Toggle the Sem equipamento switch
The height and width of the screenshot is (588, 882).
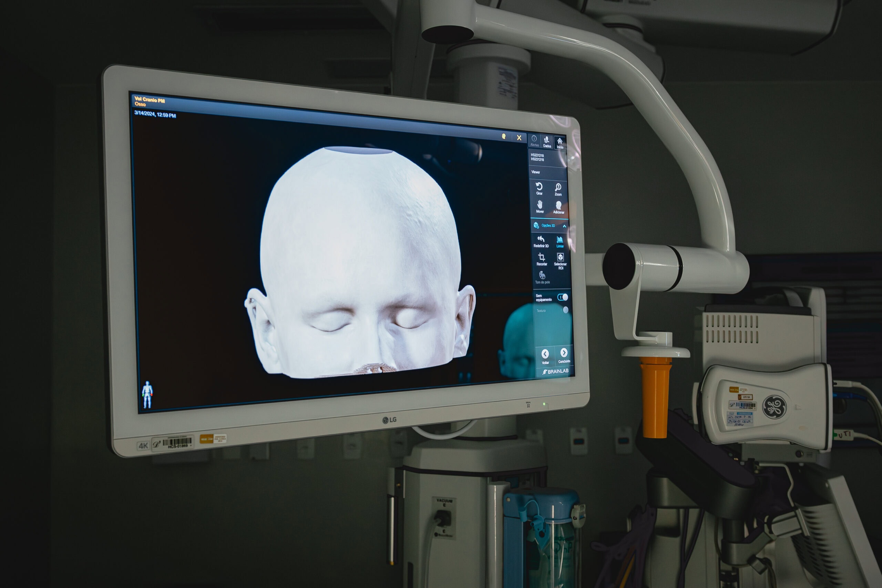click(x=563, y=297)
